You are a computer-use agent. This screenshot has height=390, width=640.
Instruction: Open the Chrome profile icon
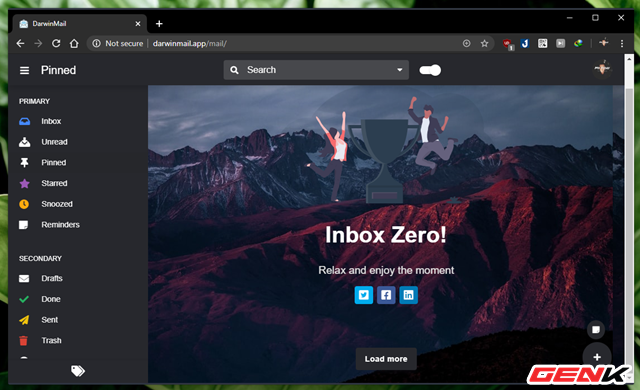[604, 42]
